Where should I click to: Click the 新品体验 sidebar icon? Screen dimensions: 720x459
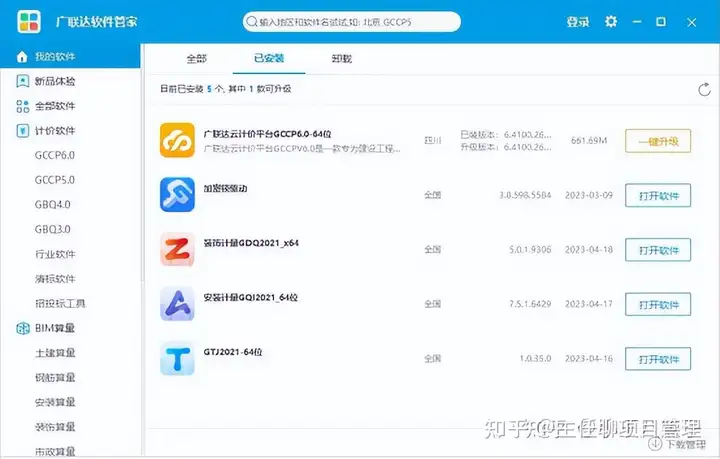(x=22, y=81)
